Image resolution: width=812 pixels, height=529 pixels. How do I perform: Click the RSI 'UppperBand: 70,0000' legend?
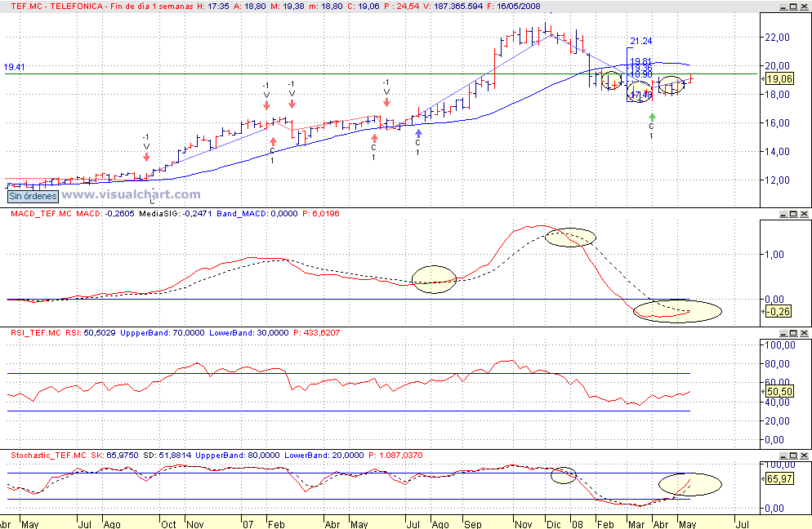pos(163,333)
